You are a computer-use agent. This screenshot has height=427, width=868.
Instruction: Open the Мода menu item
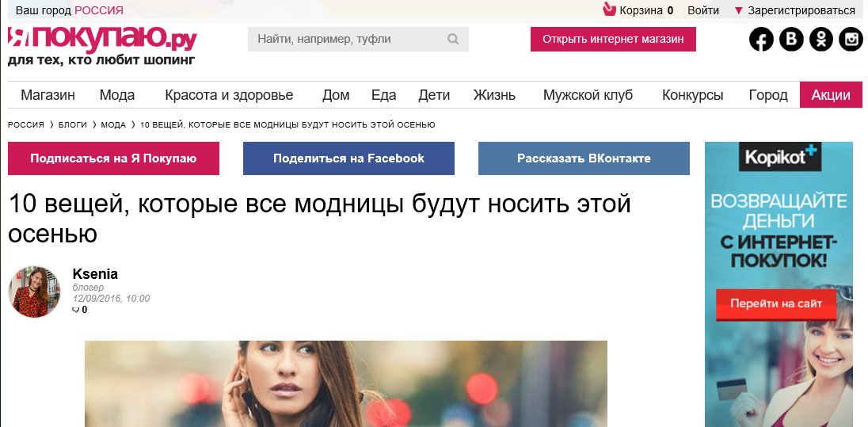click(x=117, y=95)
